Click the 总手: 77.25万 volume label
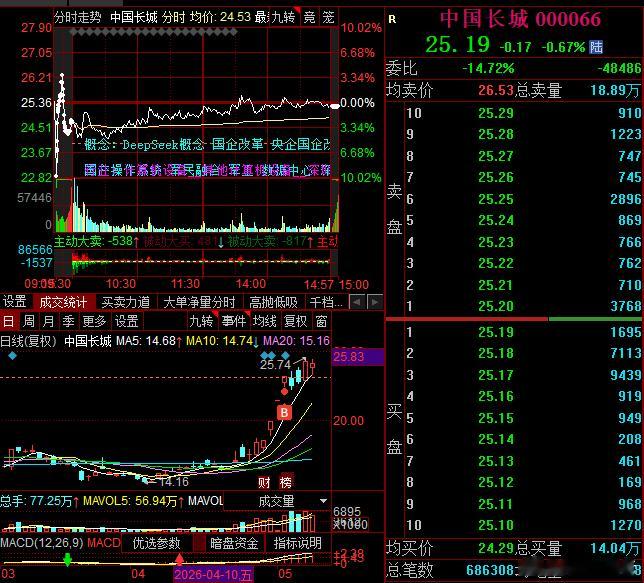 (x=39, y=501)
